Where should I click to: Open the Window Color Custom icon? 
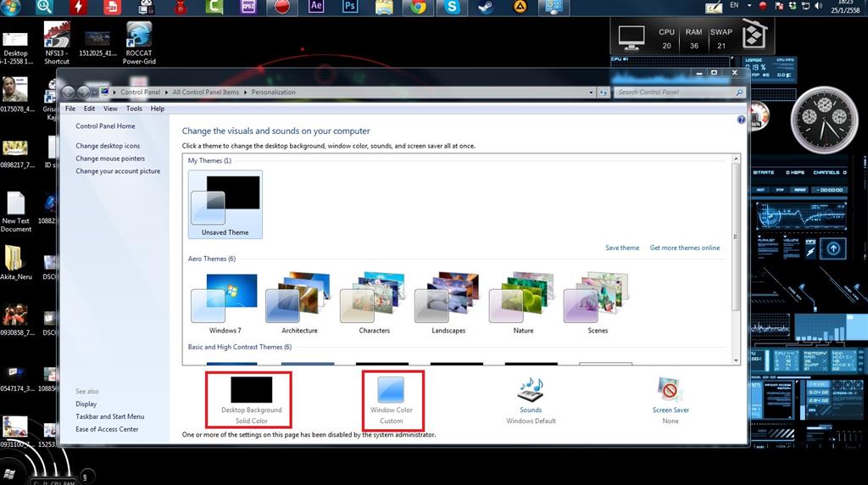coord(391,390)
